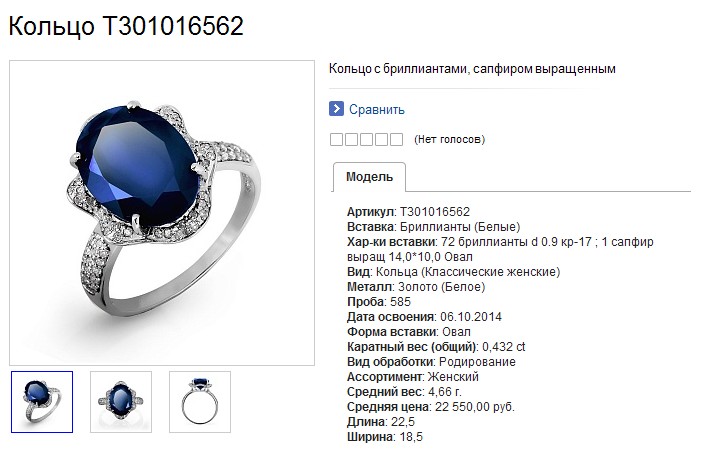Viewport: 703px width, 452px height.
Task: Click the blue arrow icon beside Сравнить
Action: (x=336, y=109)
